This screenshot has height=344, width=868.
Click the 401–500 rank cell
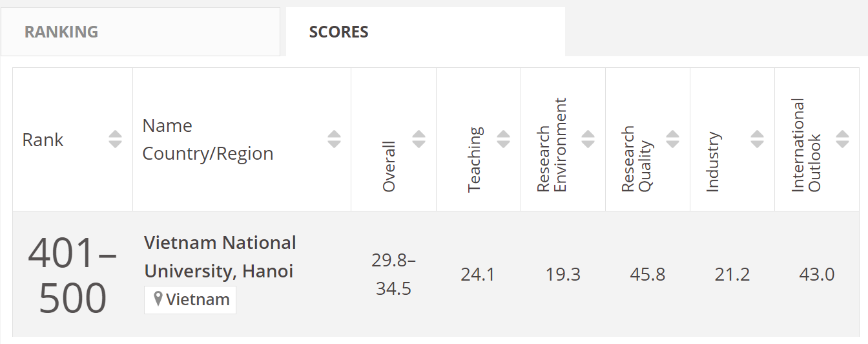pos(72,275)
